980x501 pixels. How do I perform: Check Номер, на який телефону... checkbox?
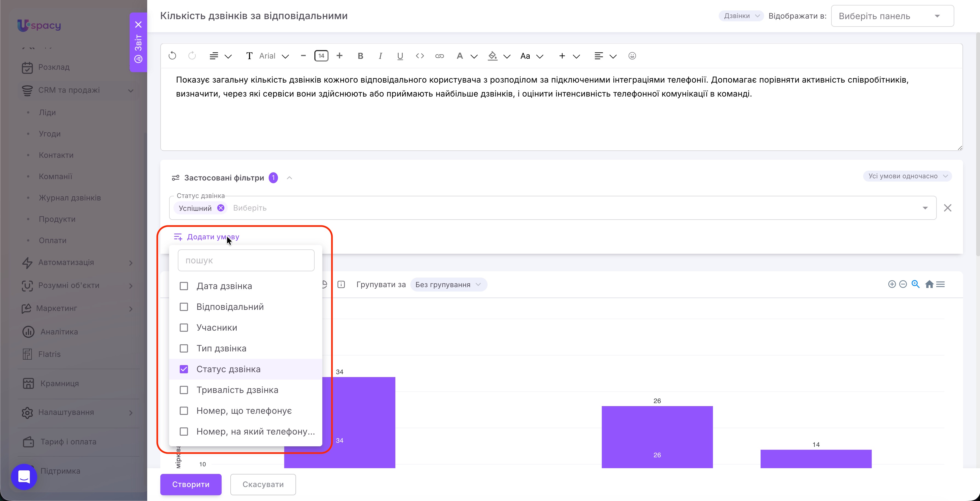pyautogui.click(x=184, y=432)
